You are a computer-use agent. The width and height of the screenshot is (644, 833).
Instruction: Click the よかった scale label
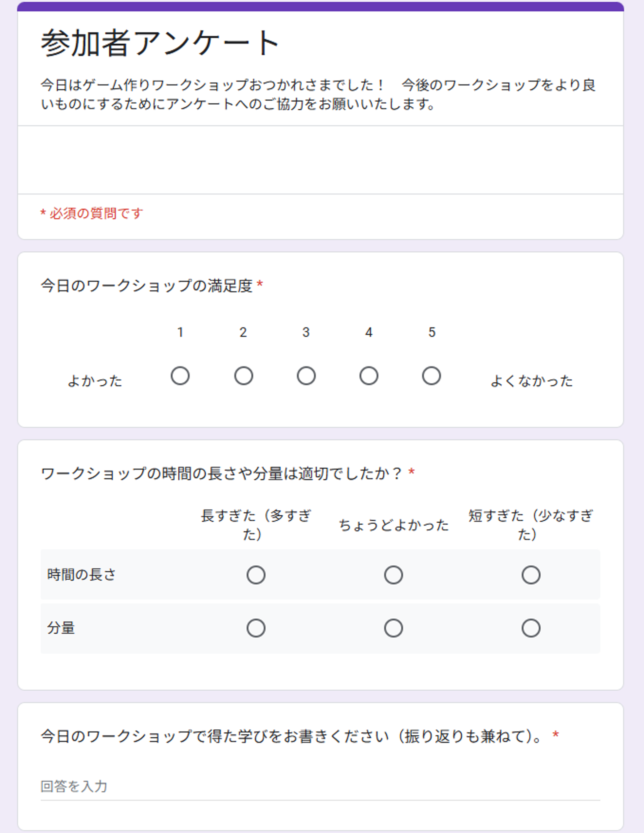[95, 381]
